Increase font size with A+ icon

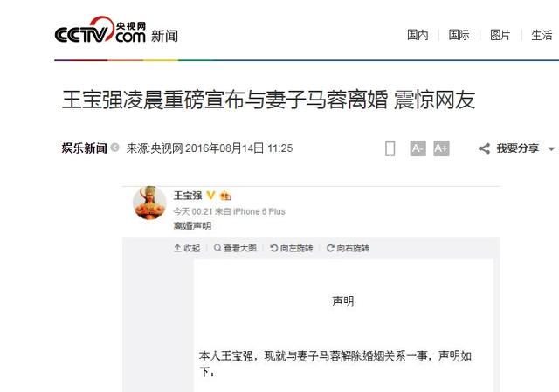click(x=441, y=148)
